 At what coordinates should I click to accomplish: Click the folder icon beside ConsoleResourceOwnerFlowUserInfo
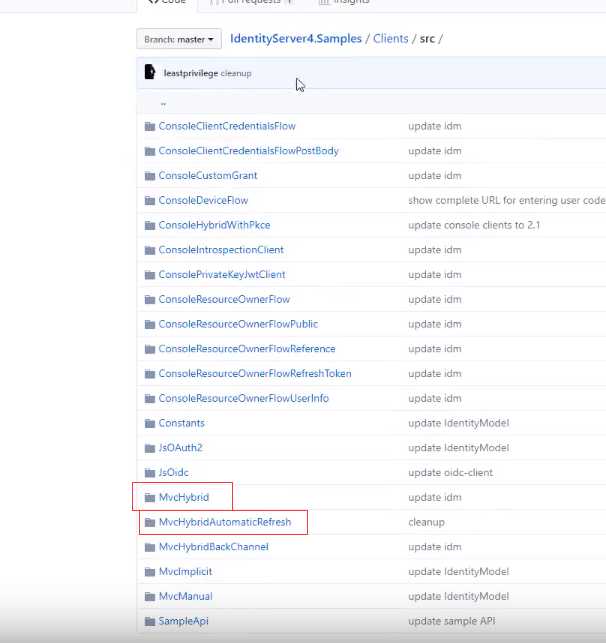(150, 398)
